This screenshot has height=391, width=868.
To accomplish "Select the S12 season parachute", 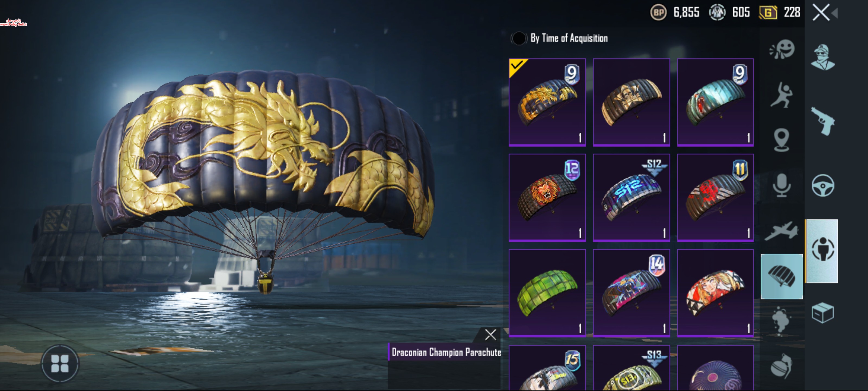I will [631, 197].
